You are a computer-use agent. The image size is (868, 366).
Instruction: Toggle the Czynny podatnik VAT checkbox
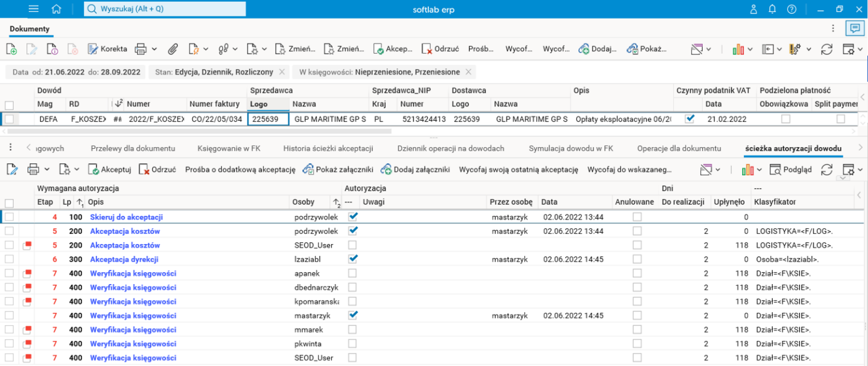tap(690, 119)
